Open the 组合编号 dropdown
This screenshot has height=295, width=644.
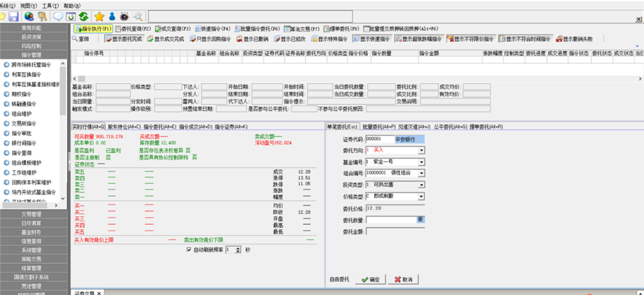(421, 173)
